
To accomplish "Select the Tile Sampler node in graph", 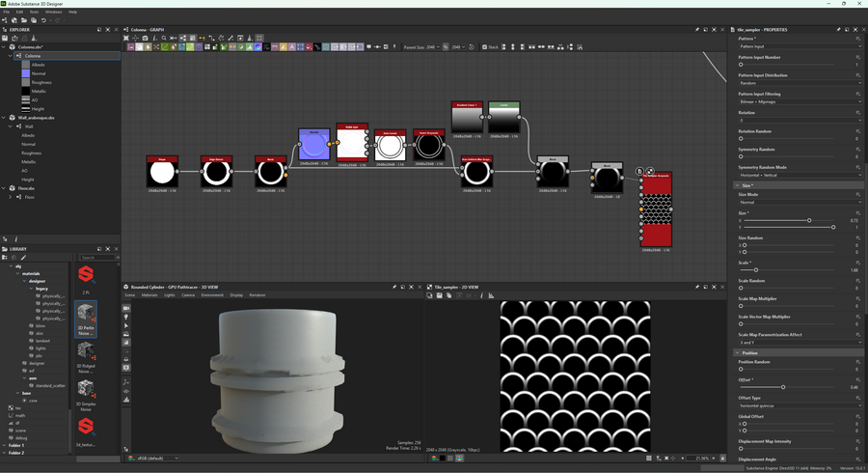I will [656, 209].
